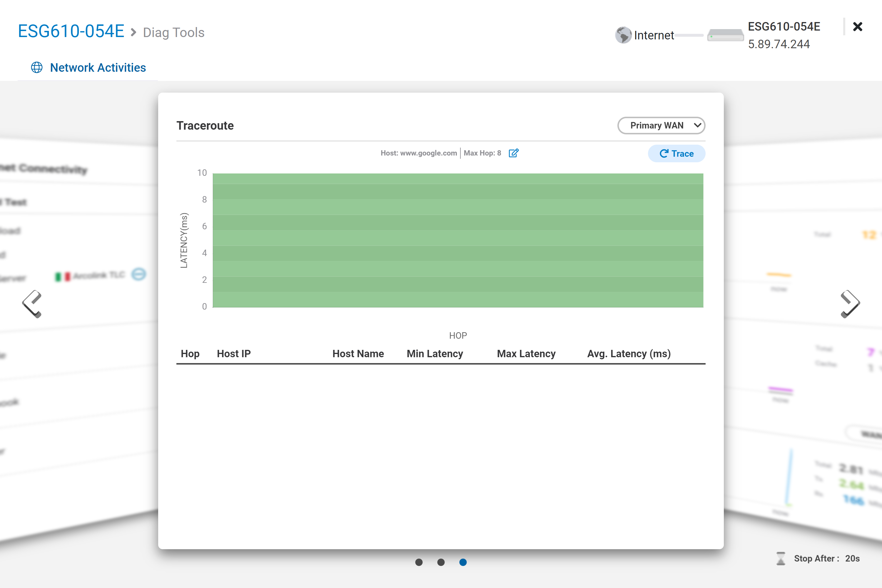
Task: Click the device IP 5.89.74.244
Action: [779, 44]
